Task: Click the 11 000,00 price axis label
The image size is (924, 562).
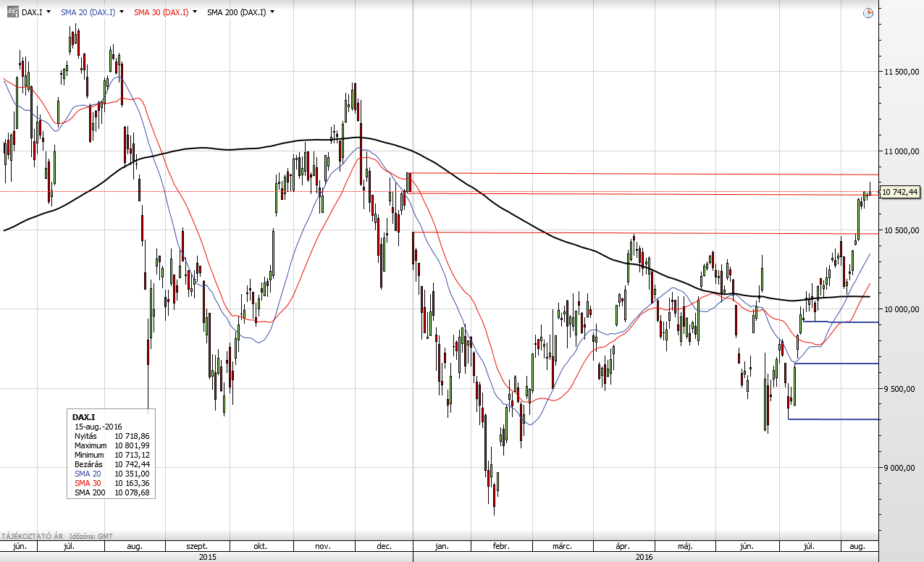Action: (x=900, y=151)
